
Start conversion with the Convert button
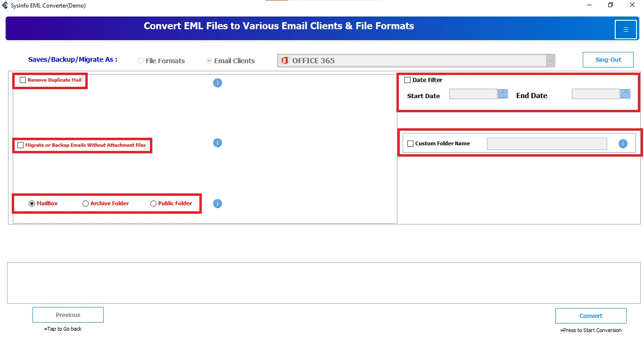point(591,316)
